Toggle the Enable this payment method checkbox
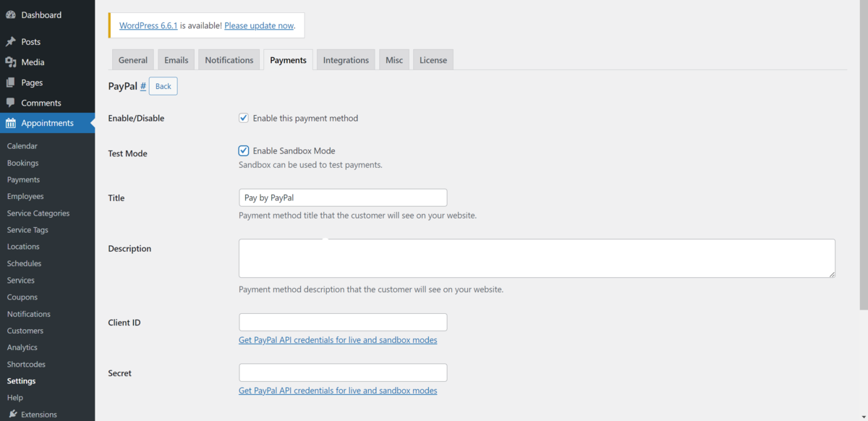 [244, 118]
